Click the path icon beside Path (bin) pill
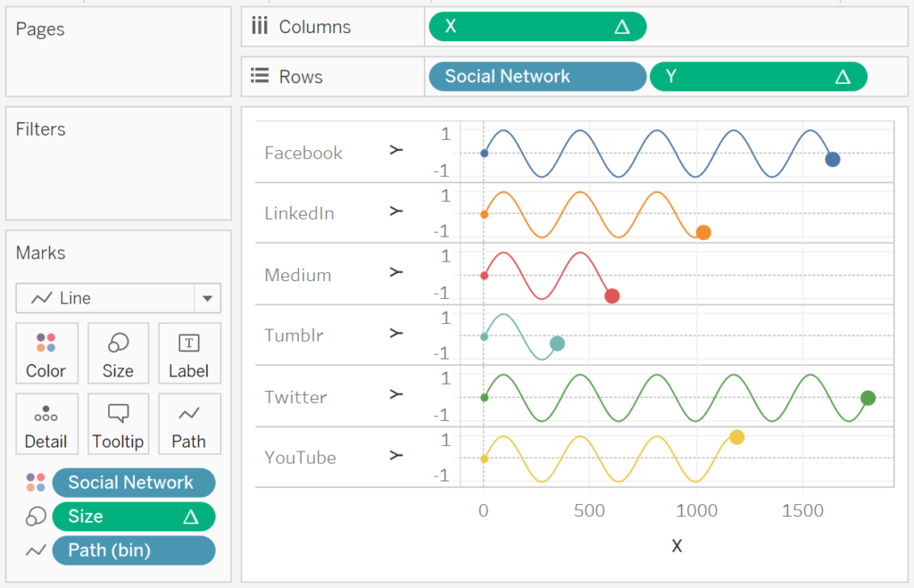The width and height of the screenshot is (914, 588). 36,551
